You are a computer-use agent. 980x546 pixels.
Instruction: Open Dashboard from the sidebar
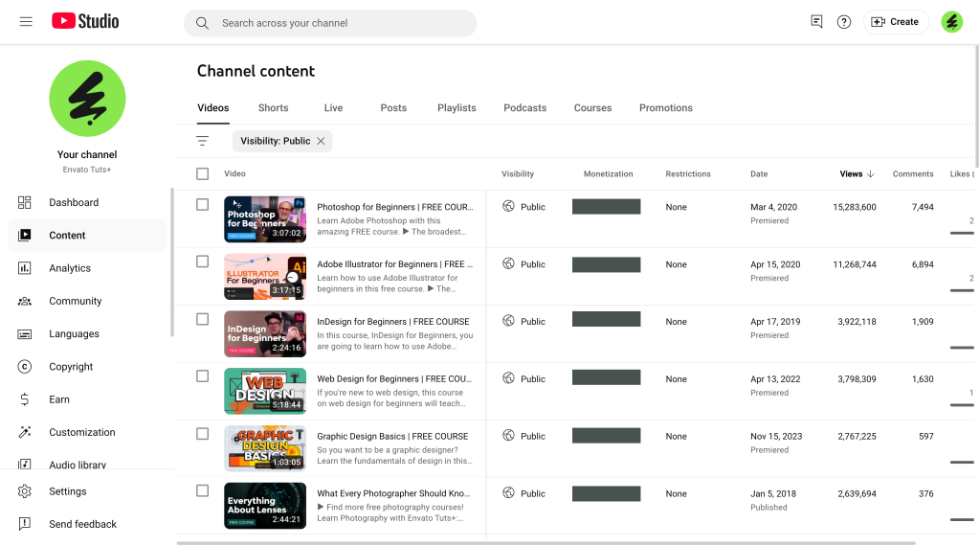click(87, 203)
